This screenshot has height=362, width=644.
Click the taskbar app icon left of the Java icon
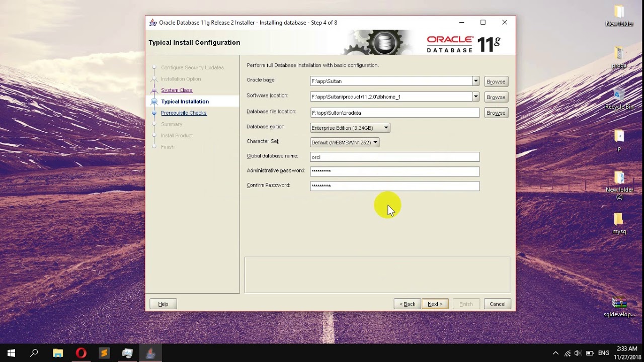click(127, 353)
